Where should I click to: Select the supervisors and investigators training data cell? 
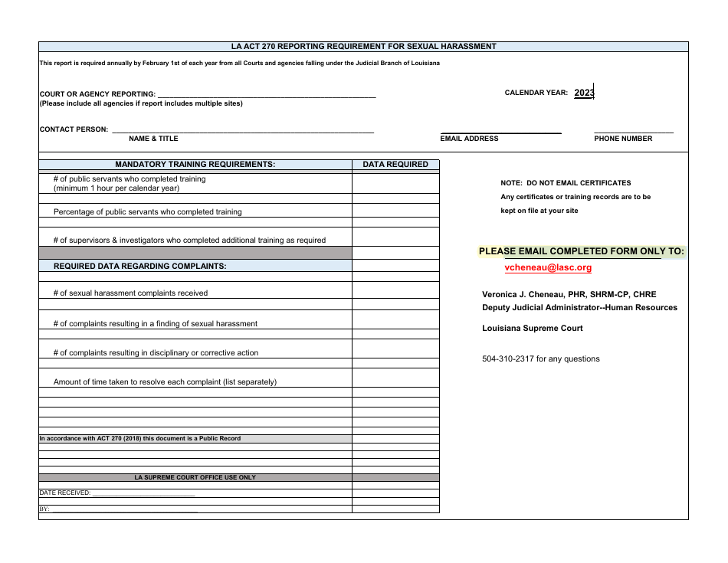pyautogui.click(x=395, y=240)
